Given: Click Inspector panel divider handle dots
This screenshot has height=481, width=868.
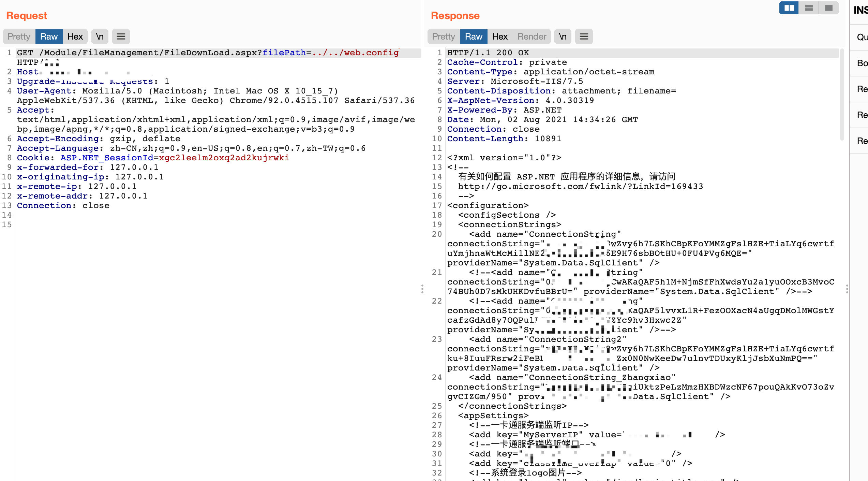Looking at the screenshot, I should 847,289.
